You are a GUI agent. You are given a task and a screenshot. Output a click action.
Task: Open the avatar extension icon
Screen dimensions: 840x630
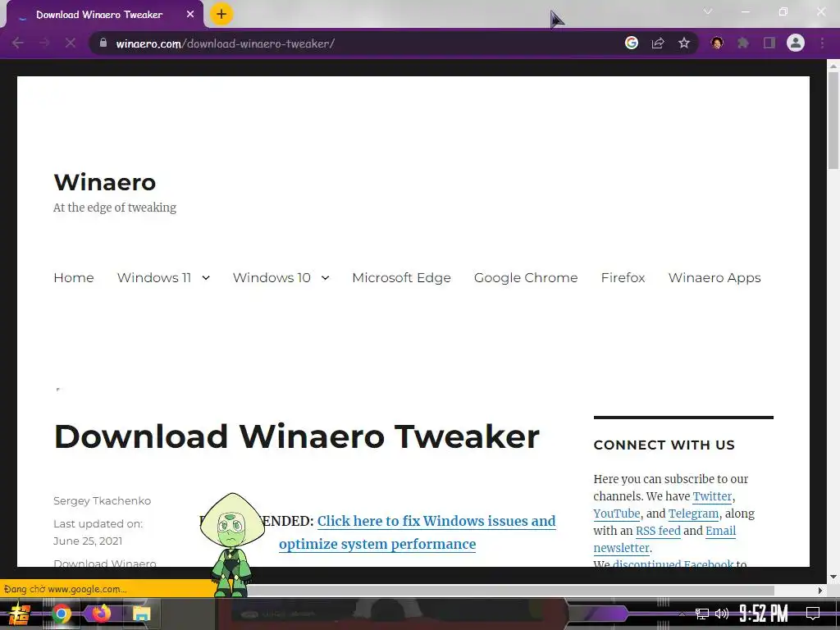(x=717, y=43)
